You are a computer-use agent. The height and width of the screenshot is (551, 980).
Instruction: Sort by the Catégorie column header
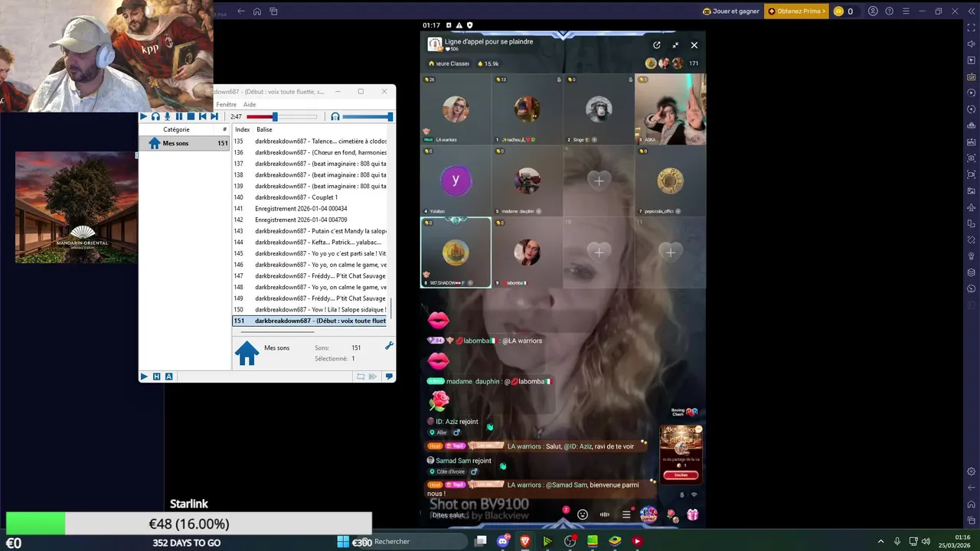(177, 129)
